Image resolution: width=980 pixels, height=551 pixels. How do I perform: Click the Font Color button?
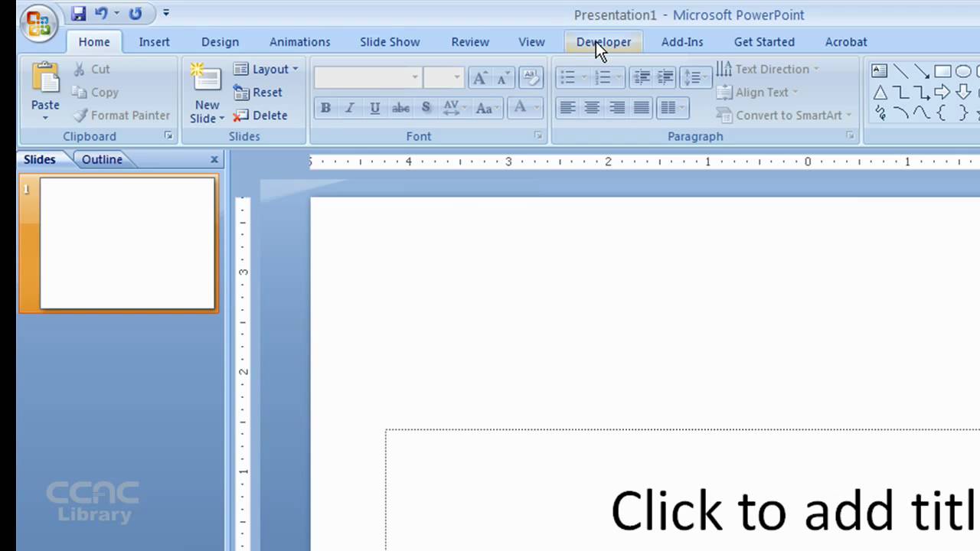pos(520,108)
